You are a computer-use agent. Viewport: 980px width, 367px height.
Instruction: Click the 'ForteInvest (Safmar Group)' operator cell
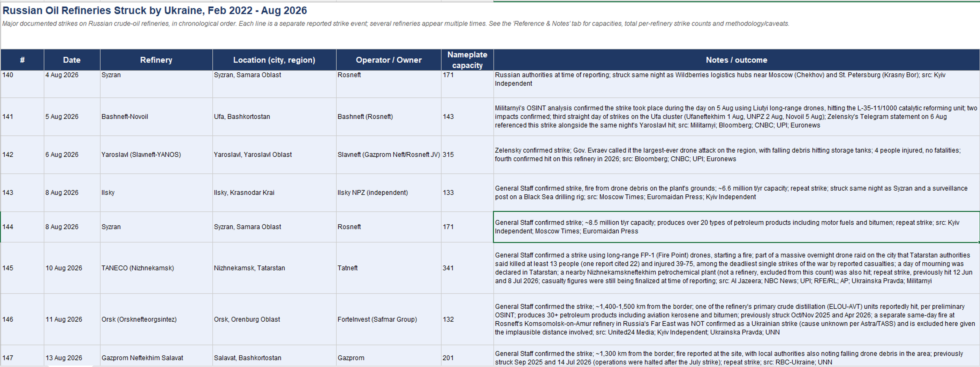pos(389,320)
